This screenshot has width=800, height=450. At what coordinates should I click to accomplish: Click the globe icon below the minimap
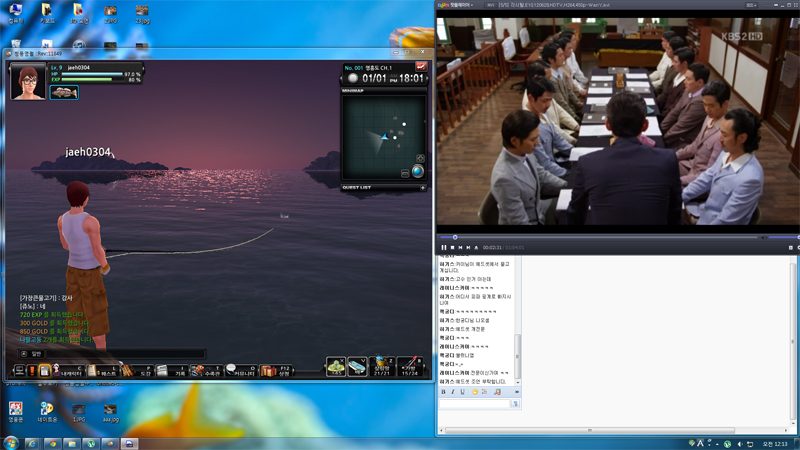point(417,171)
